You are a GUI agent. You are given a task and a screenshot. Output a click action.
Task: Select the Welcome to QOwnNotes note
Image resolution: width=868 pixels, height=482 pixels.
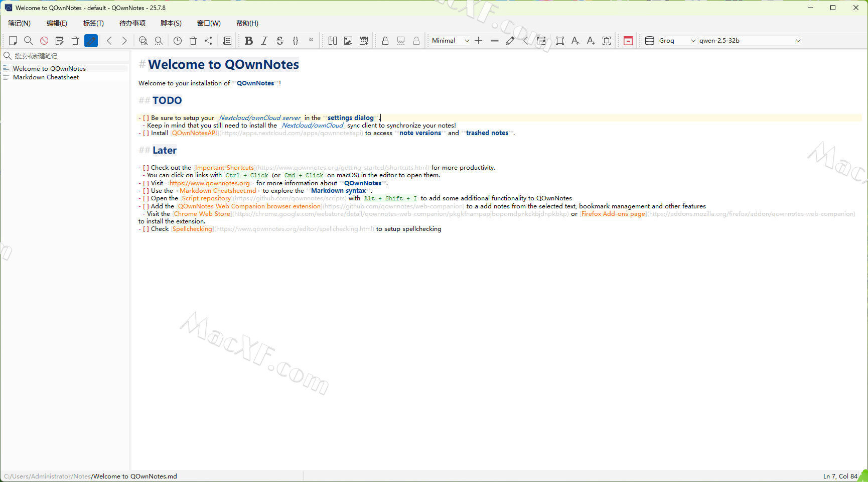coord(65,68)
